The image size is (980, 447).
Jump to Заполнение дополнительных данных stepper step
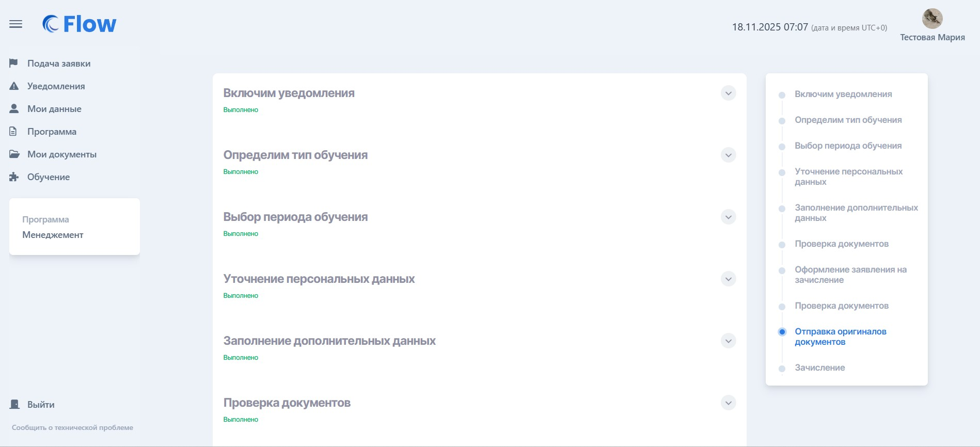[x=856, y=213]
